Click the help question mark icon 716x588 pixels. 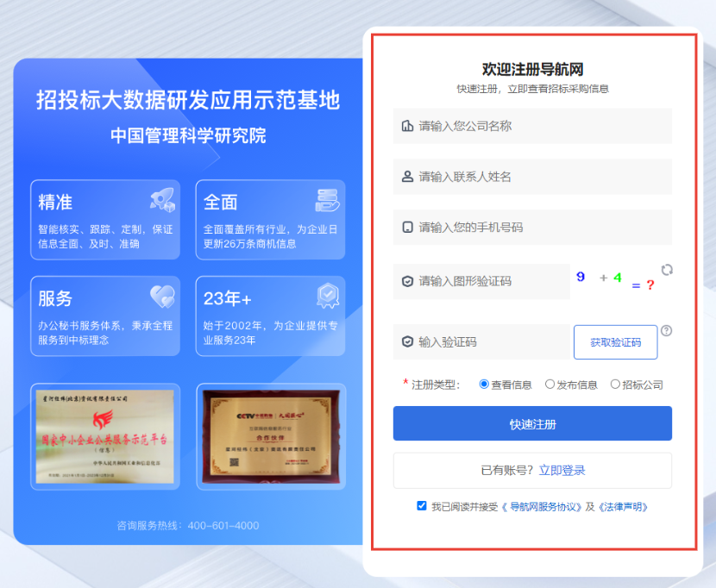coord(666,330)
